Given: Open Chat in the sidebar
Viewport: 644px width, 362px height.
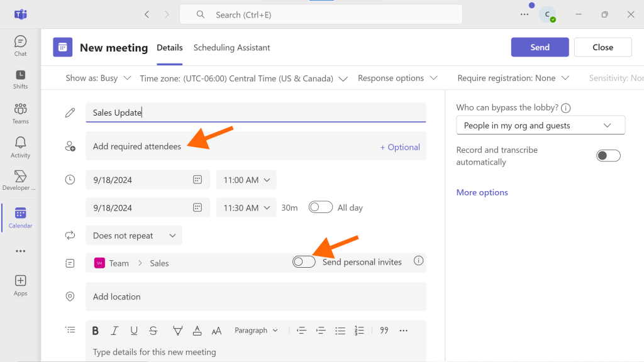Looking at the screenshot, I should (x=20, y=46).
